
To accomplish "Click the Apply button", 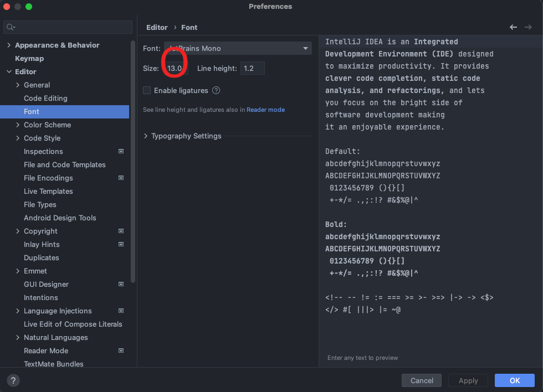I will 468,380.
